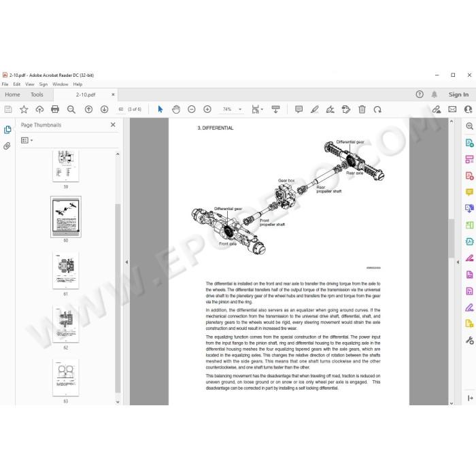Open the zoom level dropdown
This screenshot has height=476, width=476.
tap(240, 109)
